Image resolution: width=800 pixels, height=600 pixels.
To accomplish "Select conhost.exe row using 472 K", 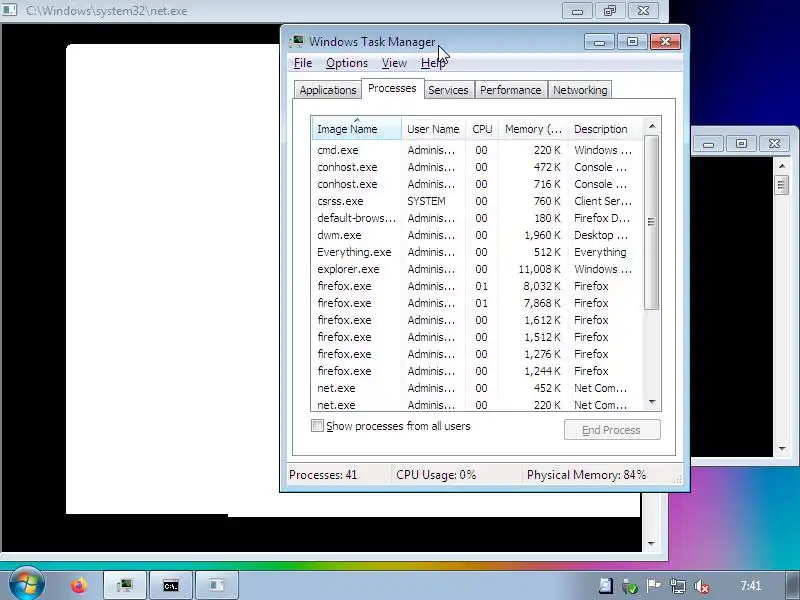I will tap(477, 167).
